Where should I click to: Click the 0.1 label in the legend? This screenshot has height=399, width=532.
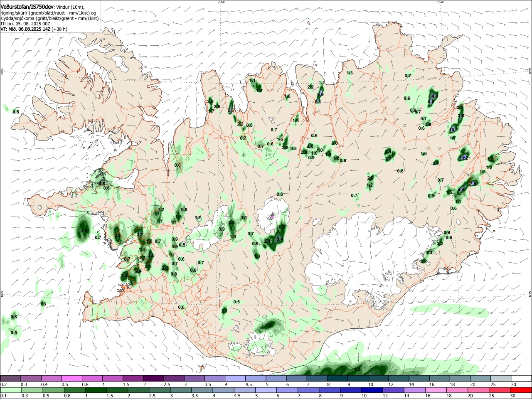pos(4,396)
